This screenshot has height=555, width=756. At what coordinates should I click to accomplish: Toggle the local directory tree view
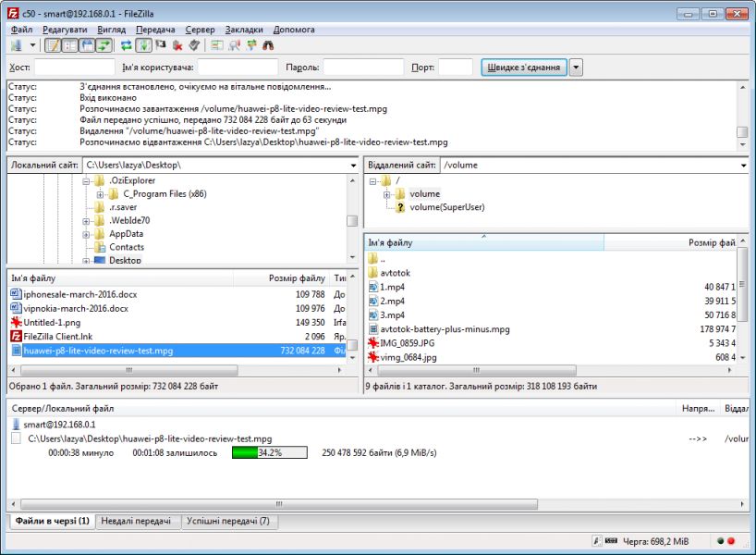tap(69, 45)
